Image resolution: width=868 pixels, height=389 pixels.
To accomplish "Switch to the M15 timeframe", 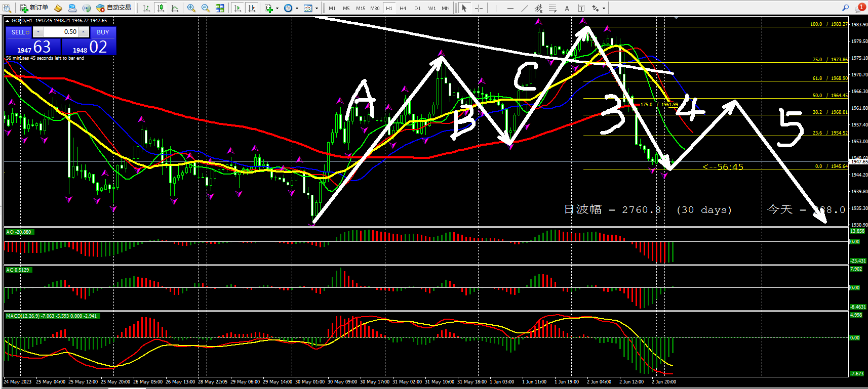I will pyautogui.click(x=361, y=8).
